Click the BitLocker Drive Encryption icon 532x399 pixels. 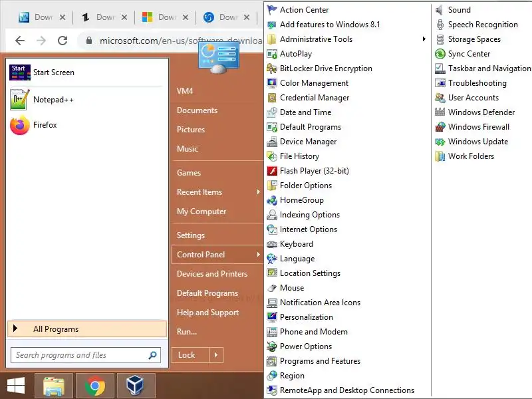click(272, 68)
